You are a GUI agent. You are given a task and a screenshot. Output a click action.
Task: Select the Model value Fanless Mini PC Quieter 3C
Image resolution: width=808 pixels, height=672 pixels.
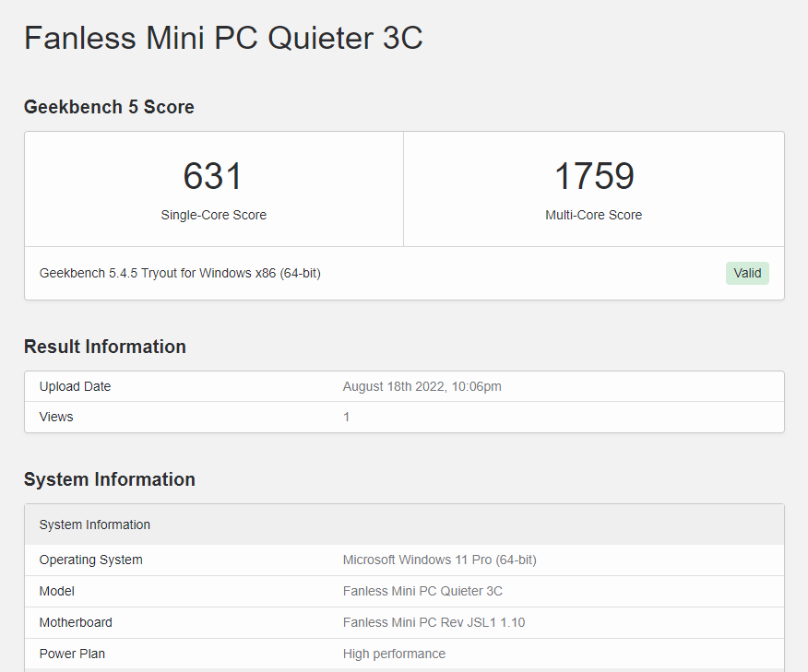click(422, 591)
